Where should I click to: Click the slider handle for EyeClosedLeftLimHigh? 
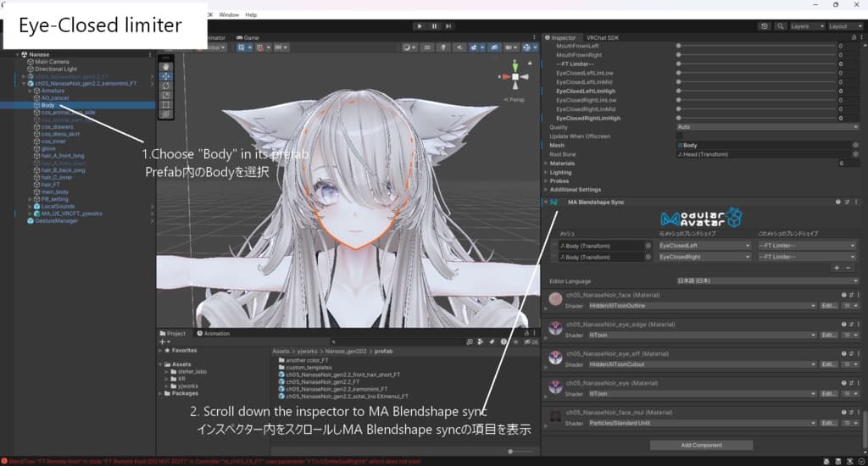(x=678, y=91)
